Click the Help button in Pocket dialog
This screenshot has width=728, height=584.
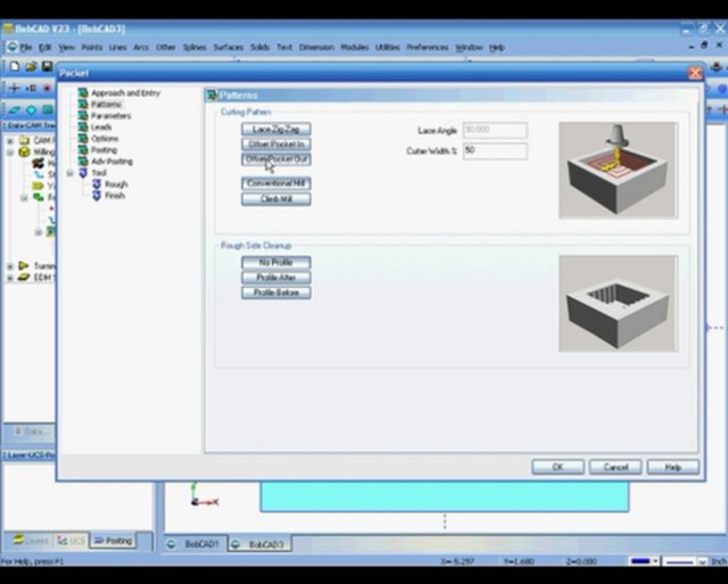point(673,467)
